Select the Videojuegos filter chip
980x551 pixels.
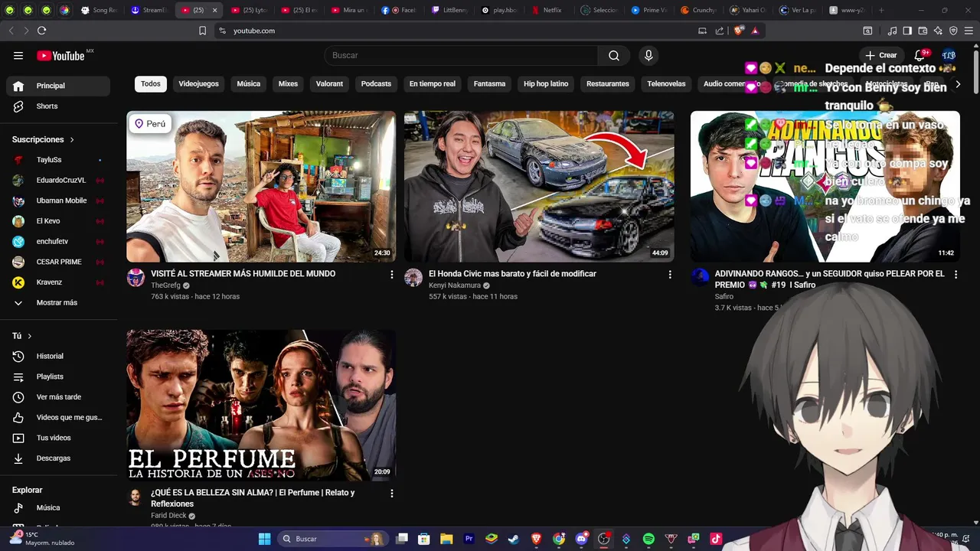198,83
